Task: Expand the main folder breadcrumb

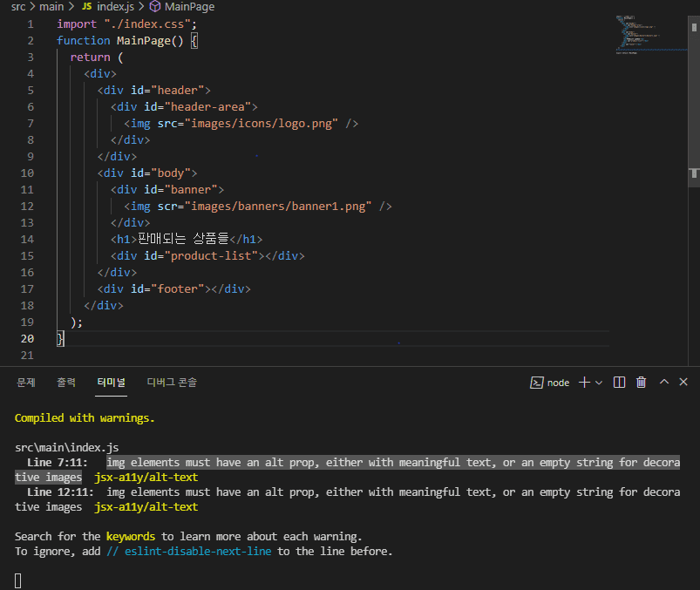Action: (51, 6)
